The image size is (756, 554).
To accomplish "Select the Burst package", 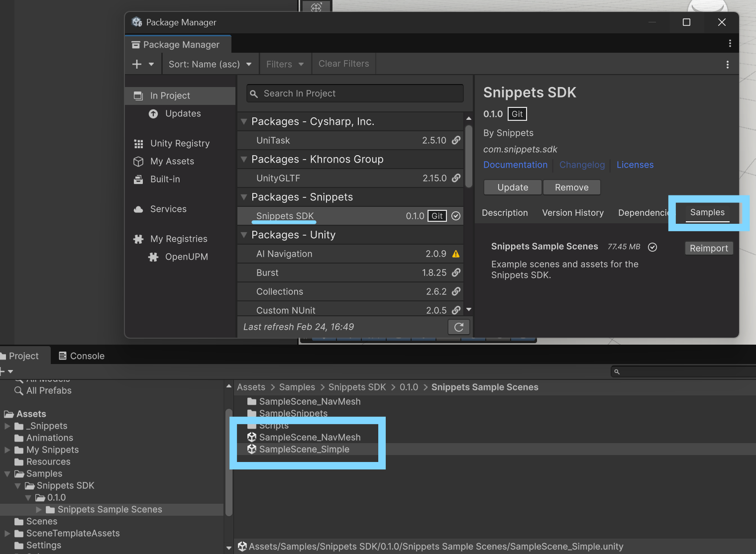I will [x=350, y=273].
